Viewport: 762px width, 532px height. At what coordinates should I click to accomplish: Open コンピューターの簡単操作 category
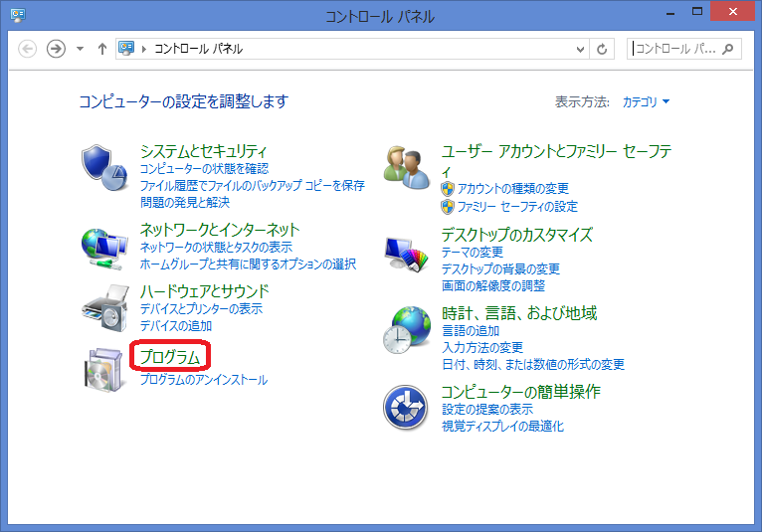point(521,392)
